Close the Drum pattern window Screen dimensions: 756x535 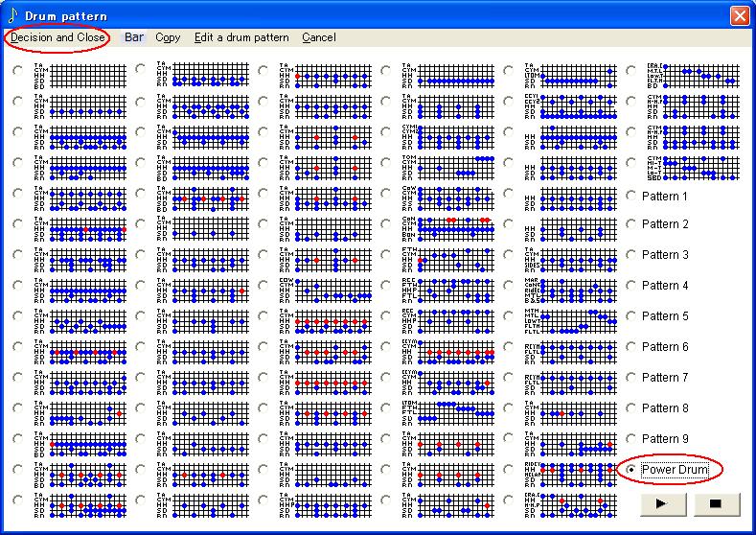(x=739, y=15)
